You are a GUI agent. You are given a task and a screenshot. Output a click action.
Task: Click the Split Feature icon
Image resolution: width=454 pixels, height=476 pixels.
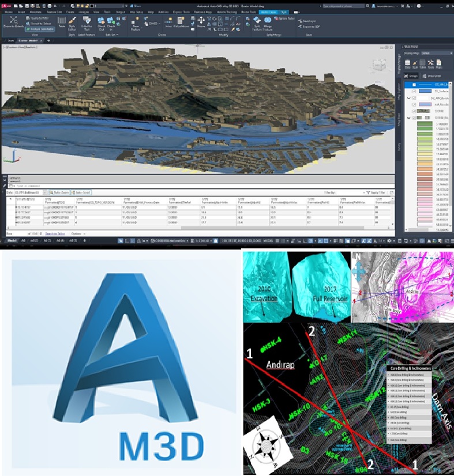click(x=257, y=24)
